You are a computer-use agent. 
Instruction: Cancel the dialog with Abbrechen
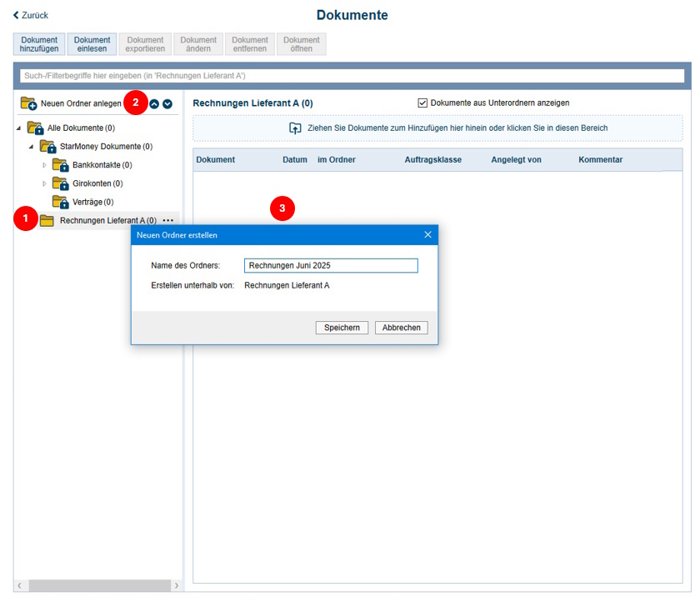401,328
